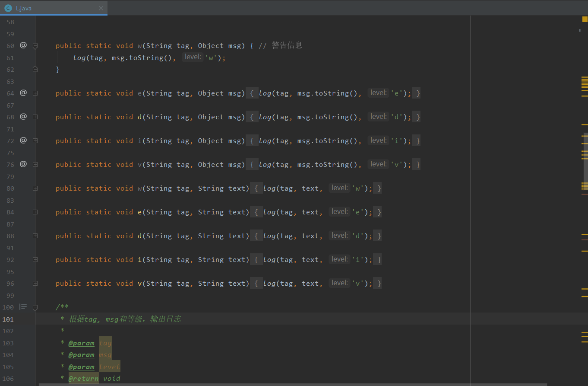Image resolution: width=588 pixels, height=386 pixels.
Task: Click the 'e' character literal on line 84
Action: (x=357, y=212)
